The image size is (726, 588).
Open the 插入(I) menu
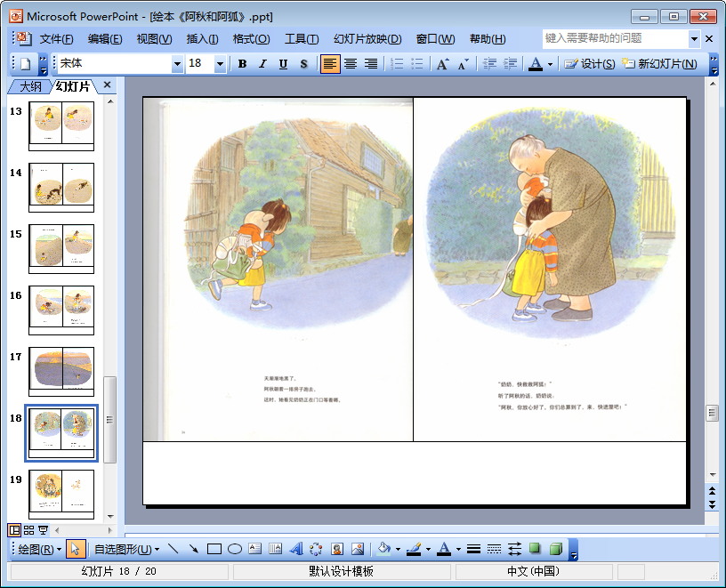coord(202,39)
